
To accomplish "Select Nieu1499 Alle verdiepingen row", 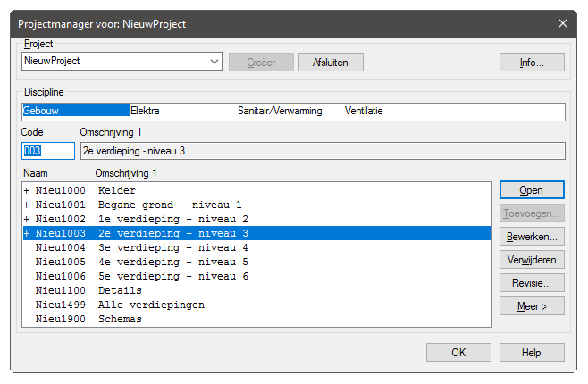I will tap(116, 305).
